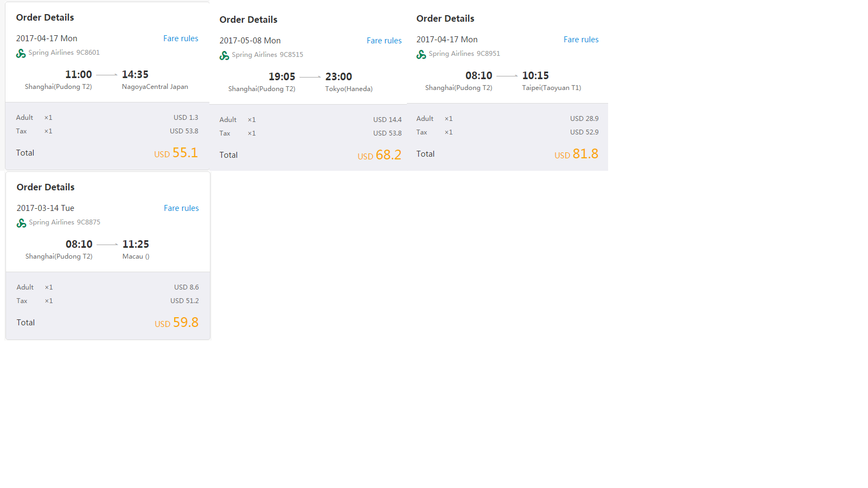This screenshot has height=488, width=868.
Task: View Fare rules for the Taipei flight
Action: pos(581,40)
